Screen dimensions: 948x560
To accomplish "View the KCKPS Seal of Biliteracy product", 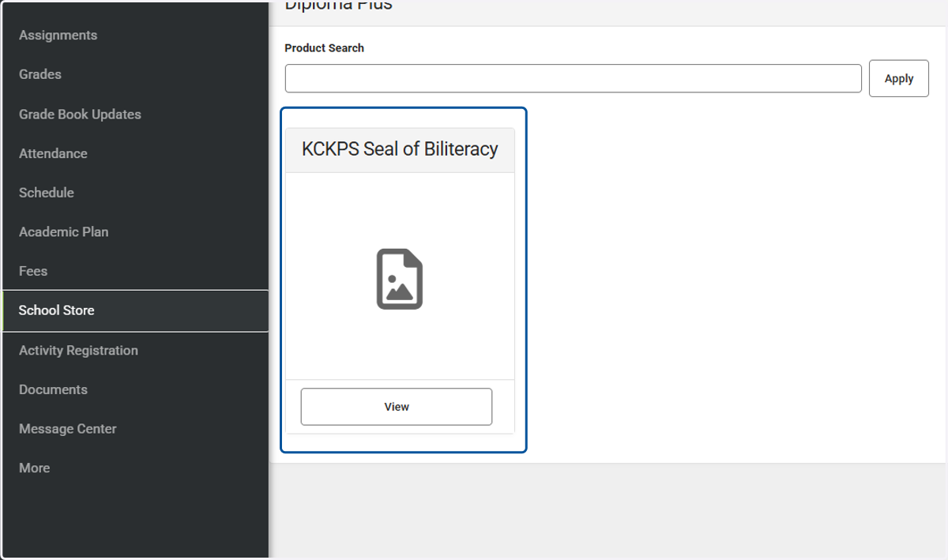I will (x=397, y=407).
